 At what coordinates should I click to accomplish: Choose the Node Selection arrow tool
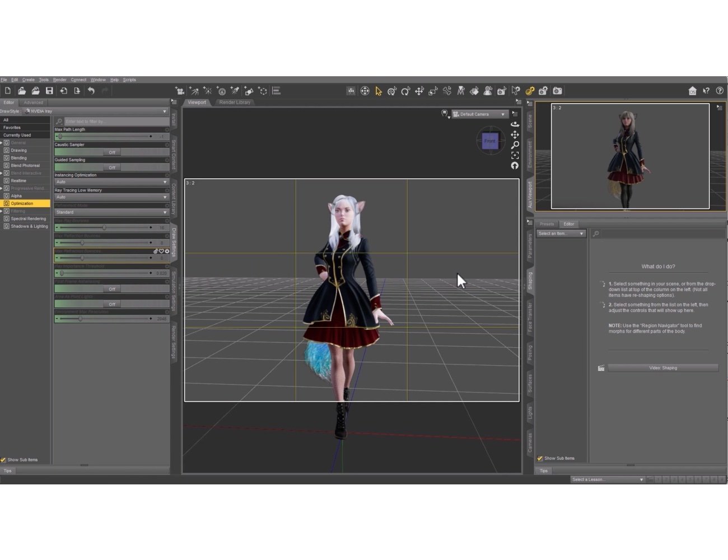pos(379,90)
